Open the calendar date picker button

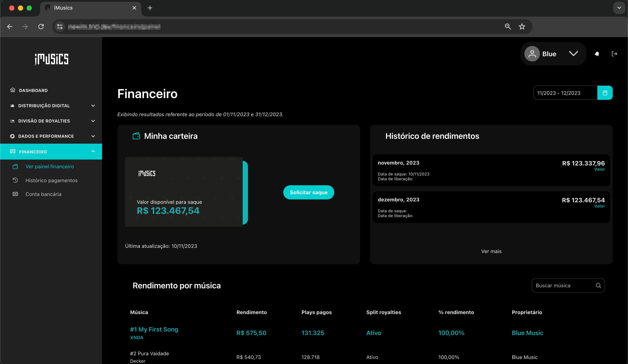[x=605, y=93]
